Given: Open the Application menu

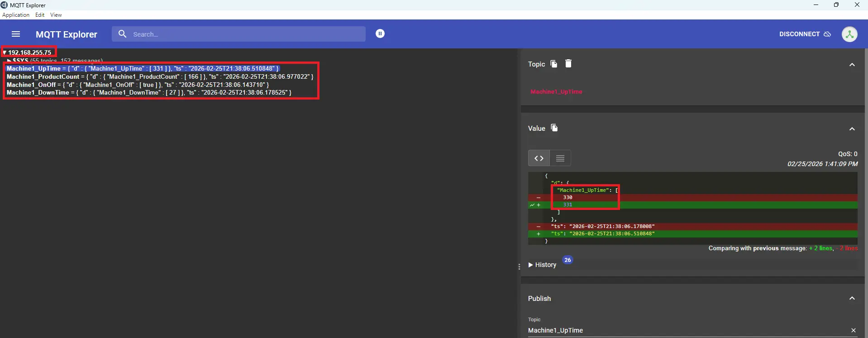Looking at the screenshot, I should 16,15.
